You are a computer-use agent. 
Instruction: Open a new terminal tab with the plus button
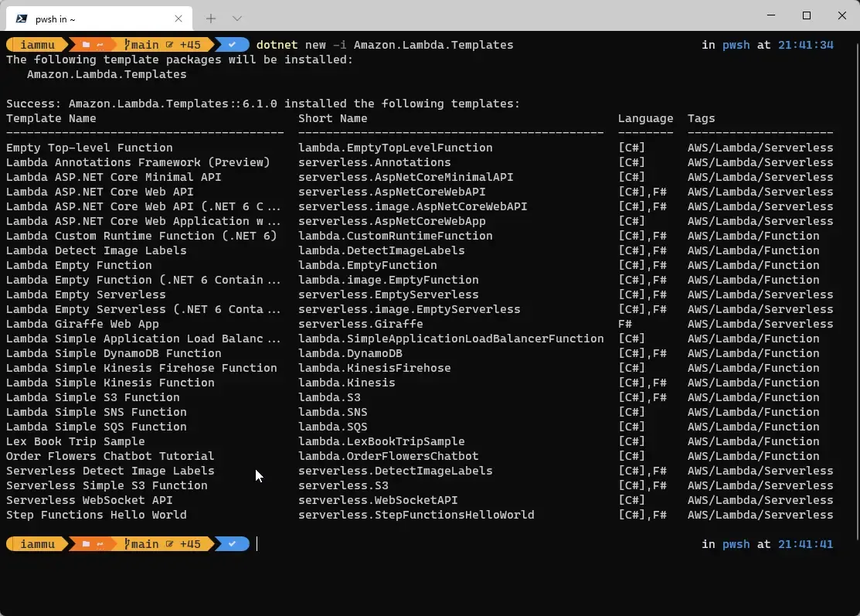(x=209, y=18)
